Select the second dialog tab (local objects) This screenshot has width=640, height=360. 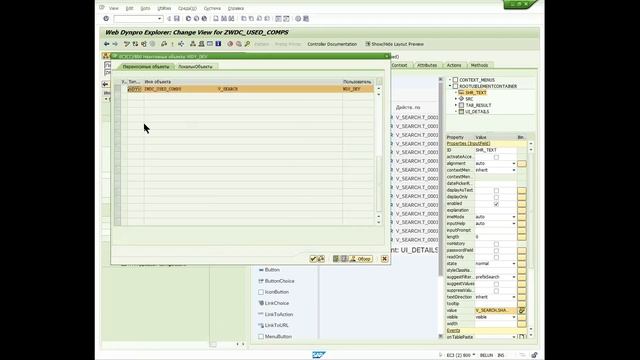point(196,67)
